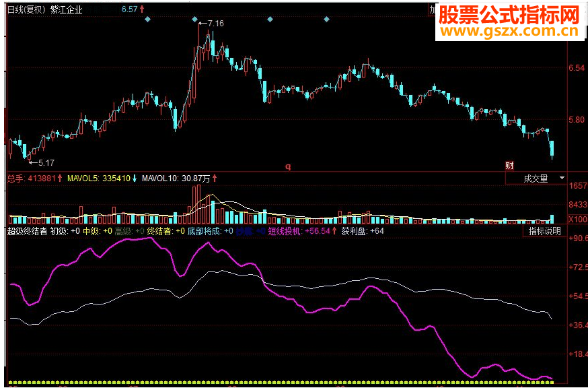The image size is (588, 388).
Task: Click the 获利盘: +64 indicator value
Action: [363, 231]
